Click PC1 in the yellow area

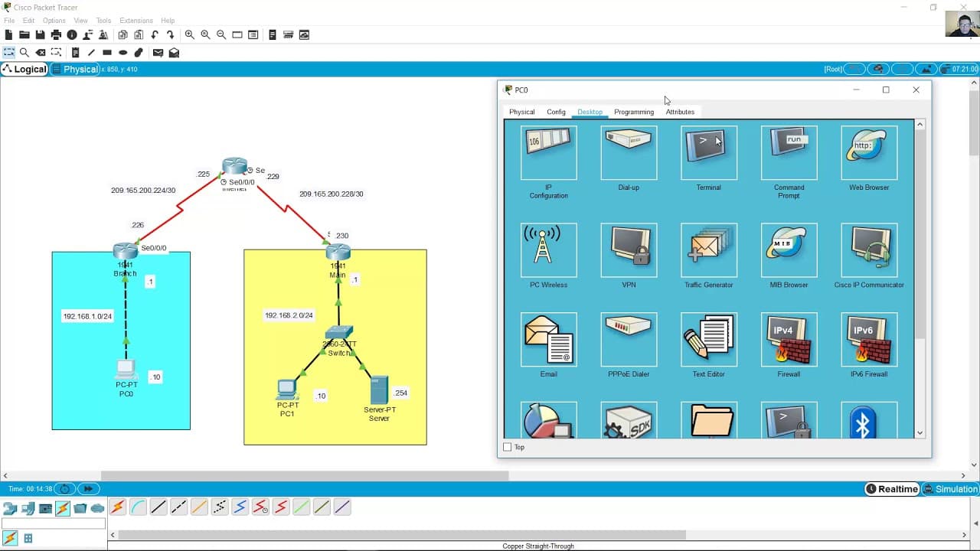287,390
